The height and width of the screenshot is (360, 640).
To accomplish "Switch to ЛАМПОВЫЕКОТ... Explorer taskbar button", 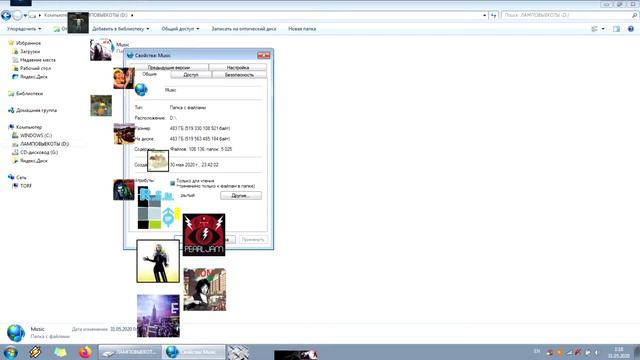I will 130,352.
